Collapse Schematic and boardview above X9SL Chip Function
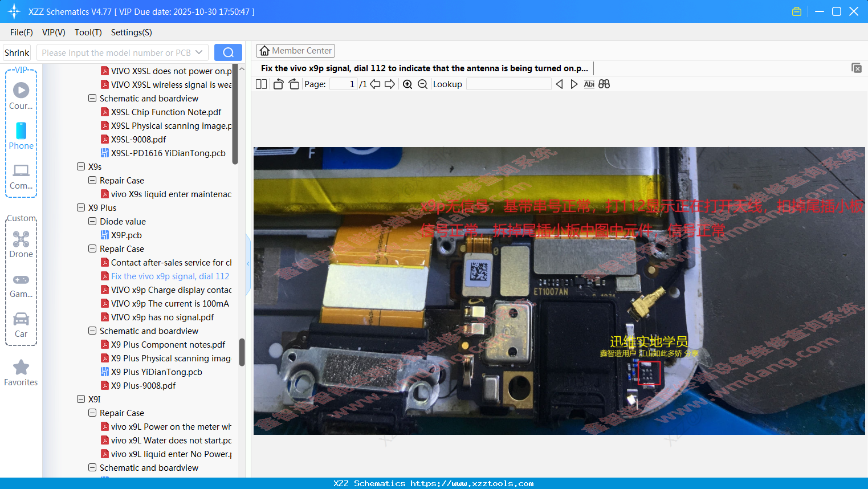 92,98
